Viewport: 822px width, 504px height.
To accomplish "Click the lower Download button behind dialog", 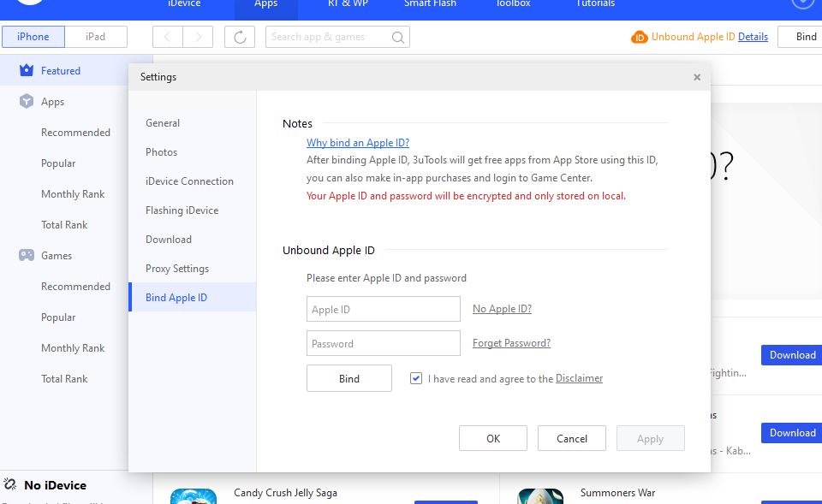I will tap(791, 433).
